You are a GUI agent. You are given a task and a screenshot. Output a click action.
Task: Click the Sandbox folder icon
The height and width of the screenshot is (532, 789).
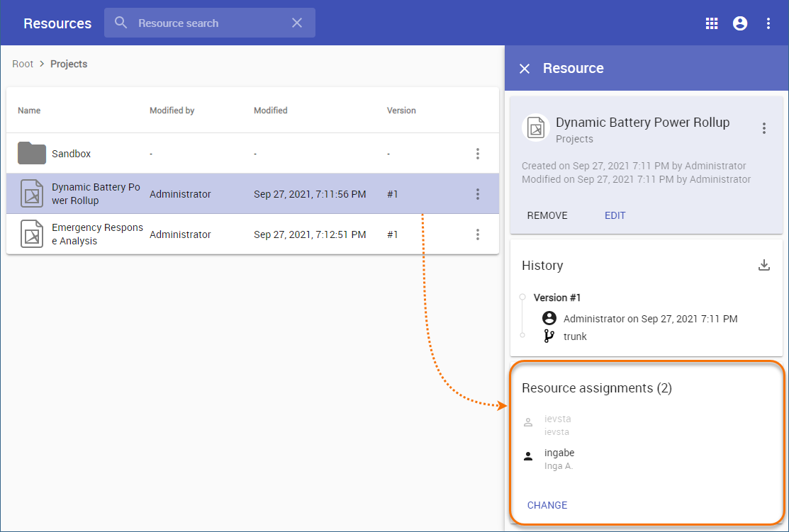pyautogui.click(x=32, y=153)
